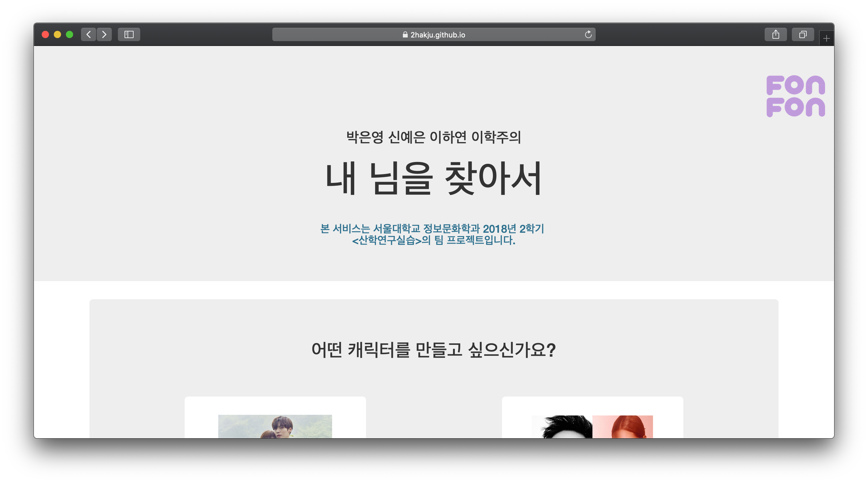
Task: Click the yellow minimize window button
Action: tap(57, 34)
